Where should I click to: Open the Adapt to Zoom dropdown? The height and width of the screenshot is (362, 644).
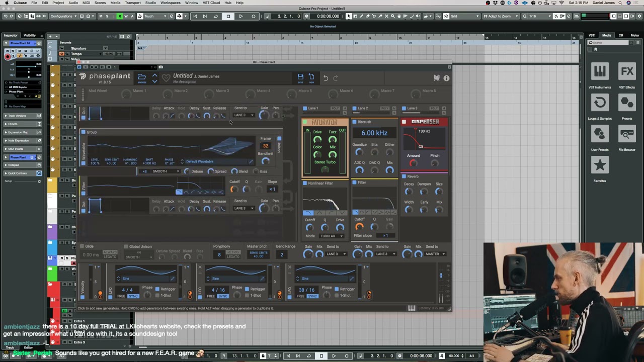[501, 16]
